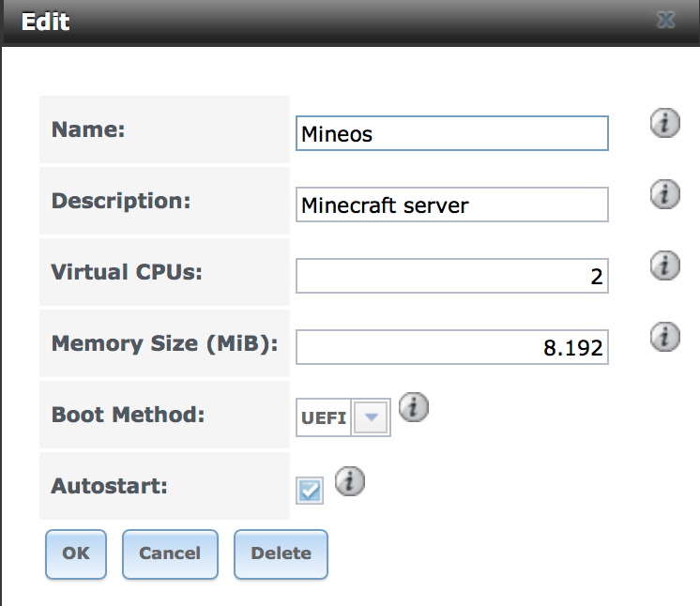Click the Memory Size input showing 8.192
The image size is (700, 606).
click(451, 347)
